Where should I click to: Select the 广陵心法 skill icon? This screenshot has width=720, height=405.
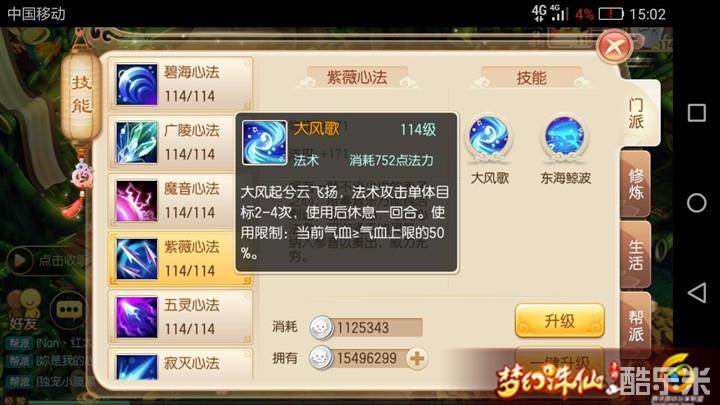[x=136, y=143]
